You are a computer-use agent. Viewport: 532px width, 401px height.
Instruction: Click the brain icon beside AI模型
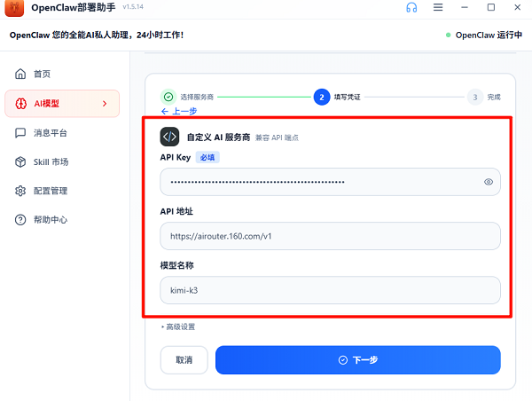coord(21,104)
